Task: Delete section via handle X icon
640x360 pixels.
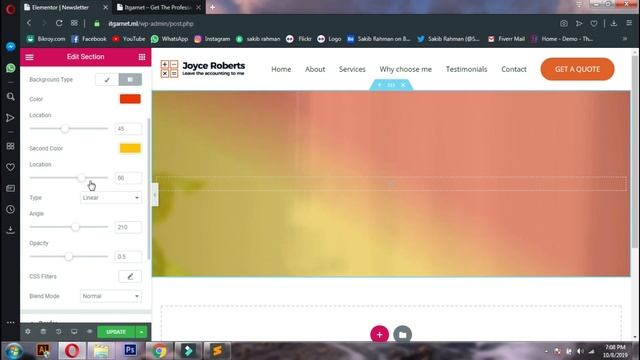Action: tap(403, 85)
